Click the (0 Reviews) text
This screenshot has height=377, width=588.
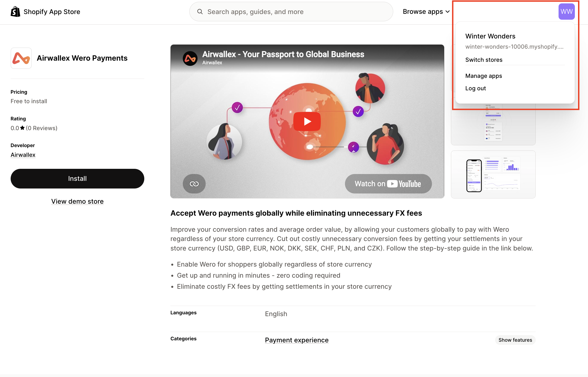point(42,128)
